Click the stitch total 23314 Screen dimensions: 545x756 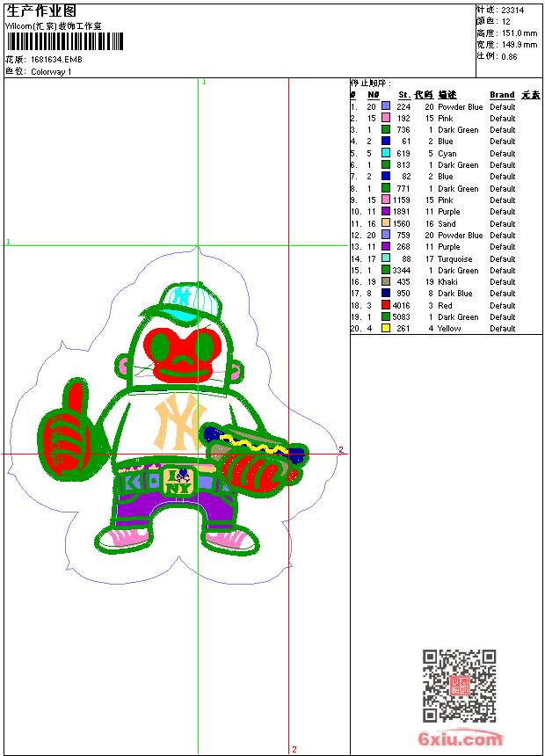coord(512,10)
